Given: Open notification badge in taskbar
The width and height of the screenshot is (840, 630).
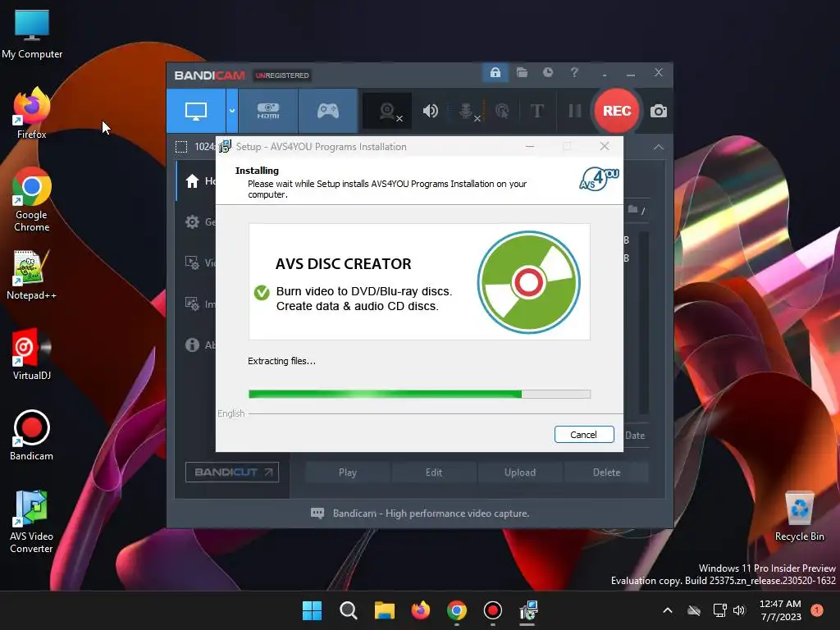Looking at the screenshot, I should tap(817, 610).
